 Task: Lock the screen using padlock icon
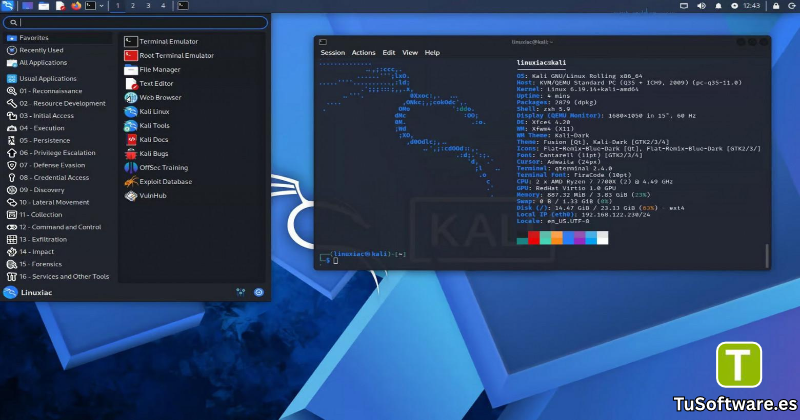pyautogui.click(x=776, y=6)
